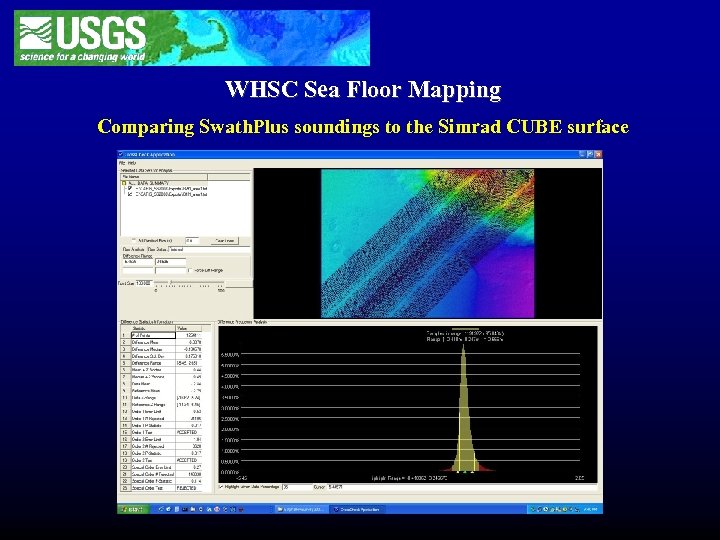Toggle the All Enabled Files checkbox
This screenshot has height=540, width=720.
tap(134, 240)
